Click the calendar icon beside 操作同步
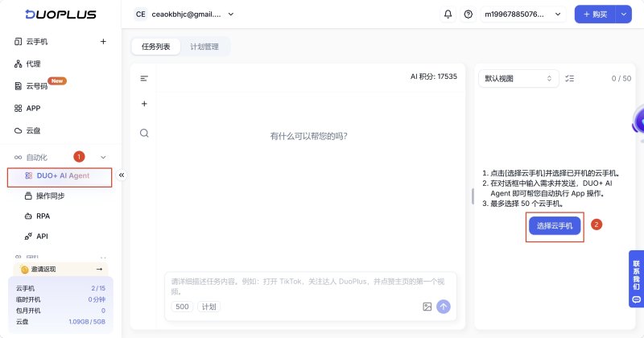644x338 pixels. click(x=28, y=196)
